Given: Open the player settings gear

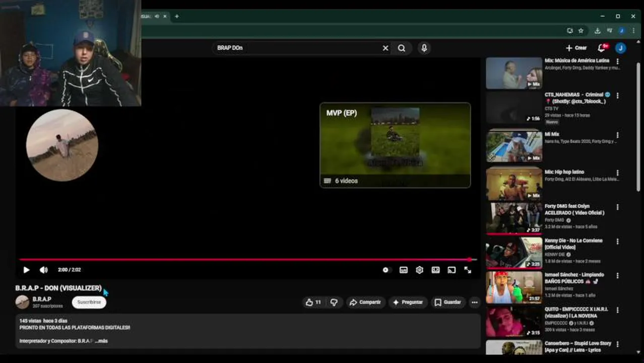Looking at the screenshot, I should [x=419, y=270].
